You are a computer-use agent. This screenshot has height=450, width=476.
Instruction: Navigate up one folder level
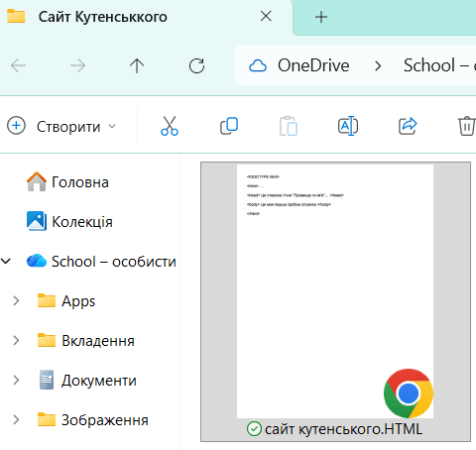click(137, 65)
